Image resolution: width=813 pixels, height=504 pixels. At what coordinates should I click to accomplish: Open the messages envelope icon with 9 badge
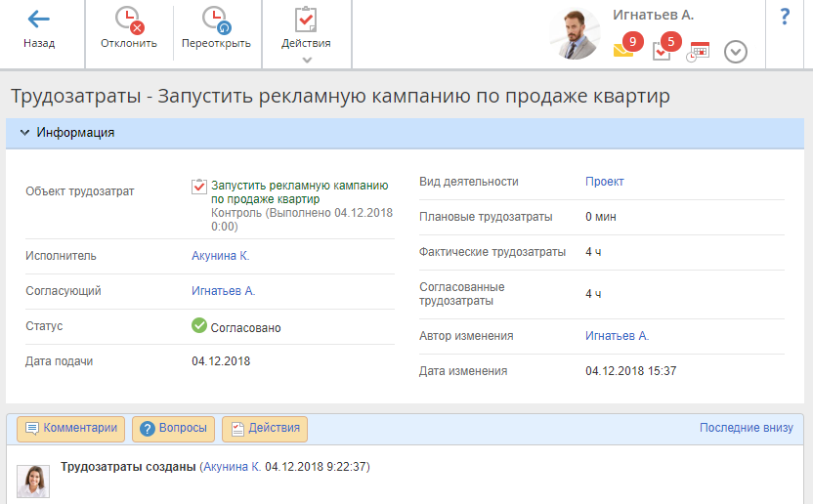(x=624, y=49)
